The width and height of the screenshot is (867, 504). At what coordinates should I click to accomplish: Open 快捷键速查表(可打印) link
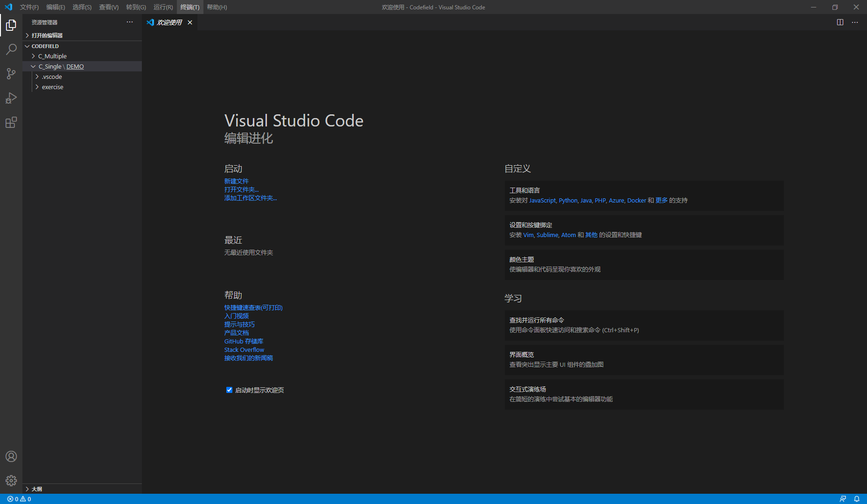(253, 308)
